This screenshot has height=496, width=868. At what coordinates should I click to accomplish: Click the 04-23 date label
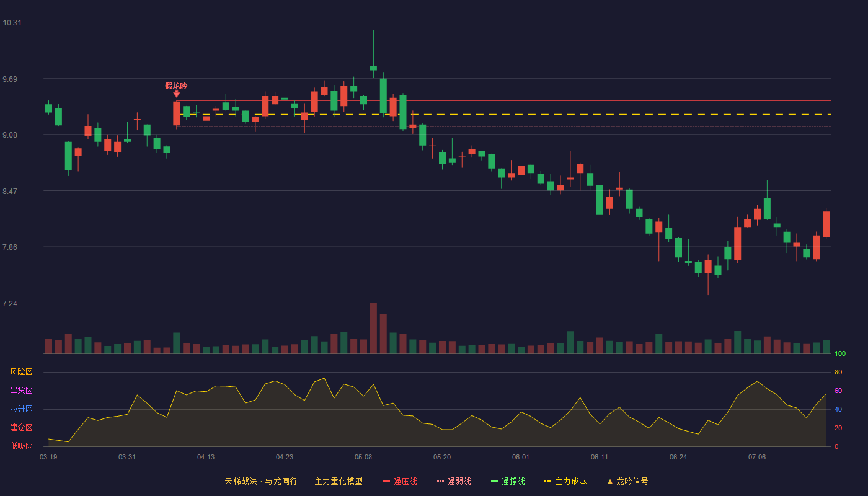pyautogui.click(x=285, y=457)
